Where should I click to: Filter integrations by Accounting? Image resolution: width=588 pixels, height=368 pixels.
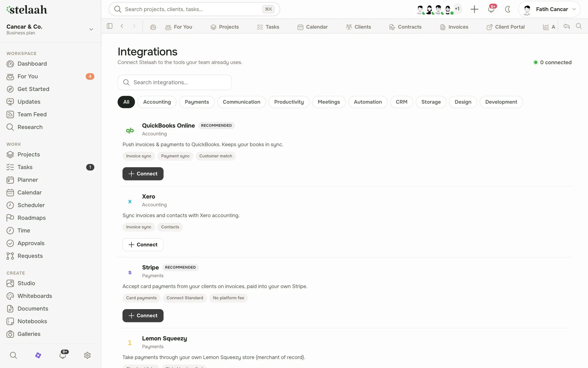click(x=157, y=102)
